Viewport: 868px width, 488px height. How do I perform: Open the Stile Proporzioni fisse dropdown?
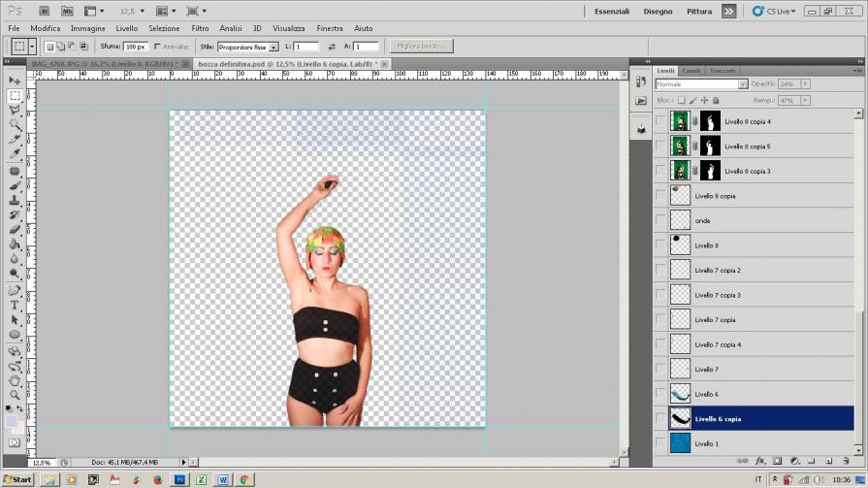click(247, 47)
